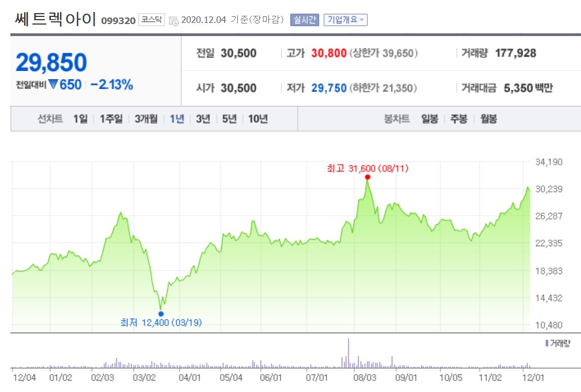Click the 12/01 x-axis date label

533,378
